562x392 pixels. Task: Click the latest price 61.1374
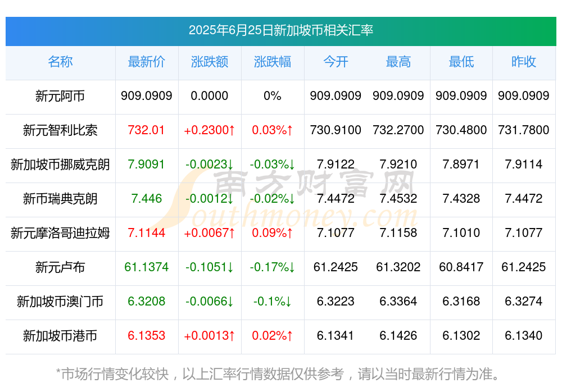[x=146, y=267]
